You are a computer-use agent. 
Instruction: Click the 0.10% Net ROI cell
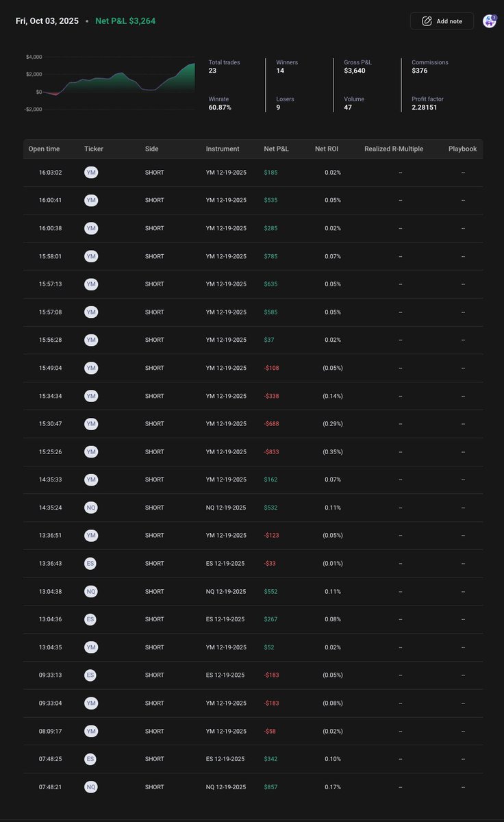(333, 759)
